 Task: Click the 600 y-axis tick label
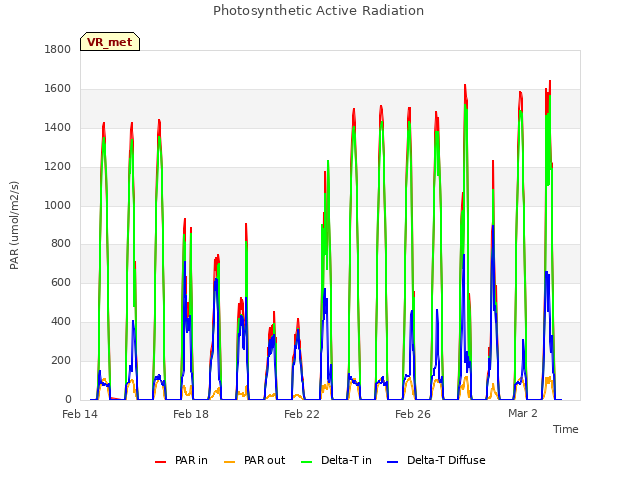(x=61, y=283)
